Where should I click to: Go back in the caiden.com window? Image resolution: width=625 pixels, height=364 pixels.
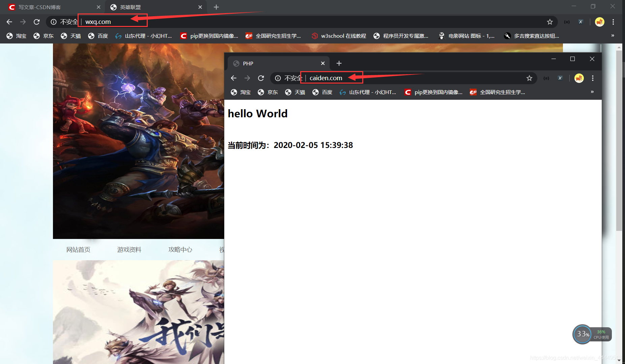tap(233, 78)
